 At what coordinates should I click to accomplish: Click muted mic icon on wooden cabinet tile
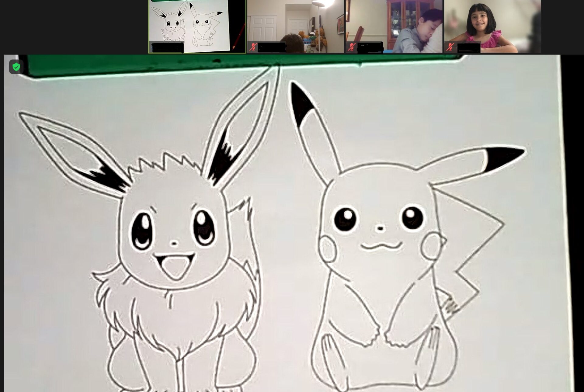(x=352, y=47)
